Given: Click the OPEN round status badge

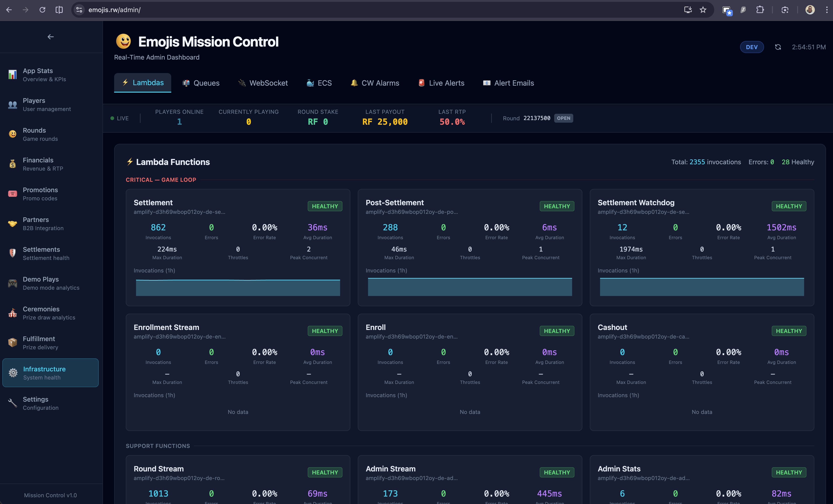Looking at the screenshot, I should [x=563, y=118].
